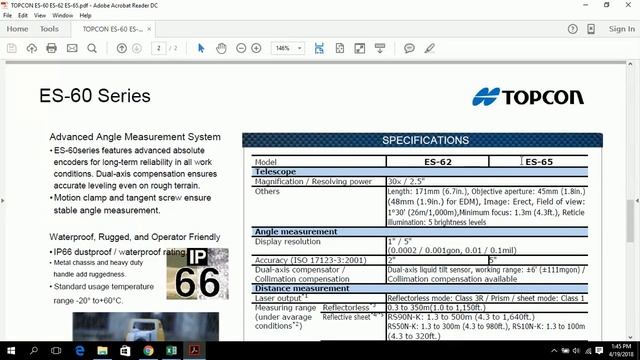640x360 pixels.
Task: Click the Save file icon
Action: point(12,48)
